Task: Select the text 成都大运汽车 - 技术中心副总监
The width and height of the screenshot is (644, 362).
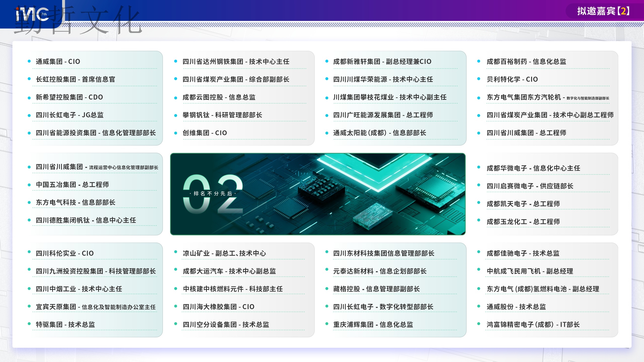Action: pos(229,271)
